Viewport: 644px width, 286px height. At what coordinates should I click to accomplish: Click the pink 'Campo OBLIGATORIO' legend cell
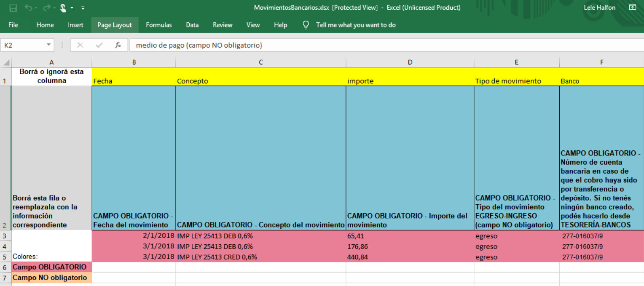51,267
